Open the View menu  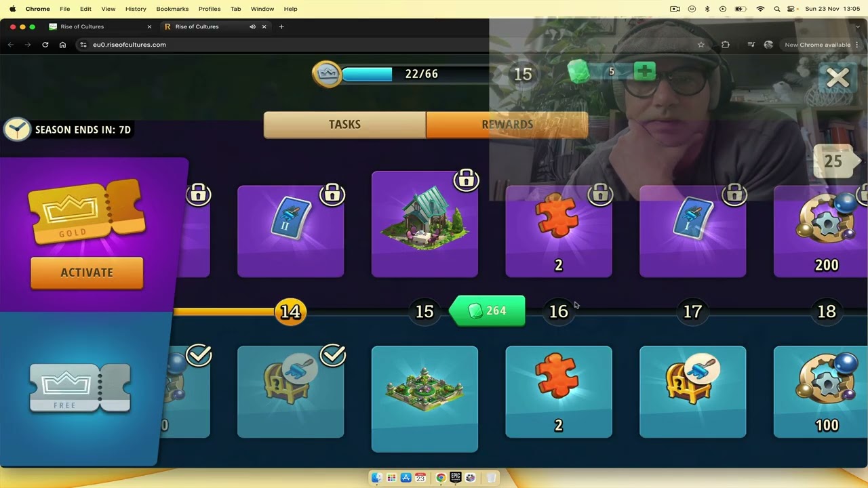click(108, 9)
